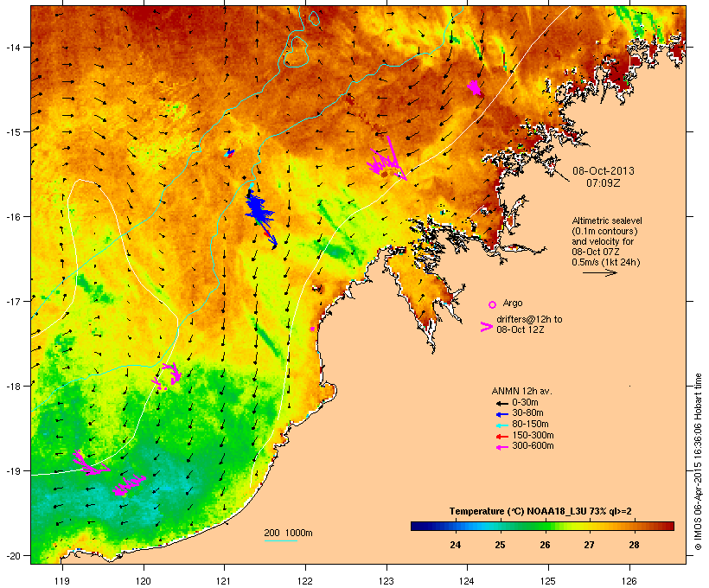Click the blue mooring track cluster near 121.4
This screenshot has width=709, height=588.
tap(259, 211)
